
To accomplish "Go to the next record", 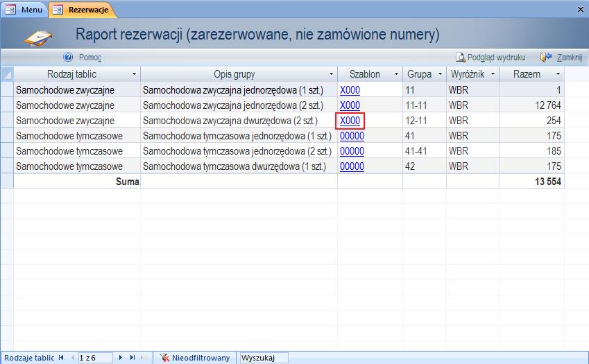I will (x=121, y=358).
